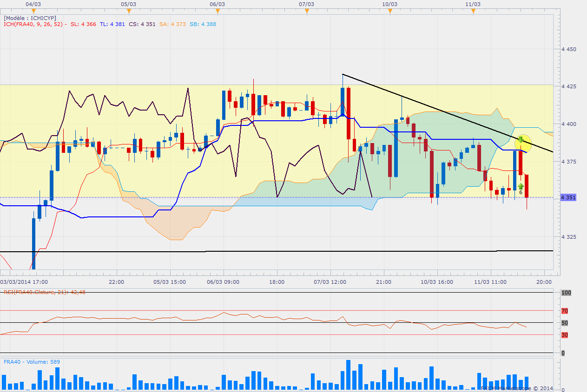The width and height of the screenshot is (587, 392).
Task: Select the orange day marker labeled 11/03
Action: tap(473, 12)
